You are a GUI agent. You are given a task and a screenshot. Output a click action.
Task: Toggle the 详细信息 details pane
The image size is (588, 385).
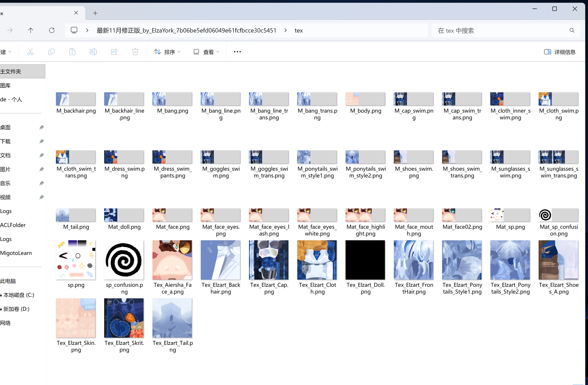(560, 52)
